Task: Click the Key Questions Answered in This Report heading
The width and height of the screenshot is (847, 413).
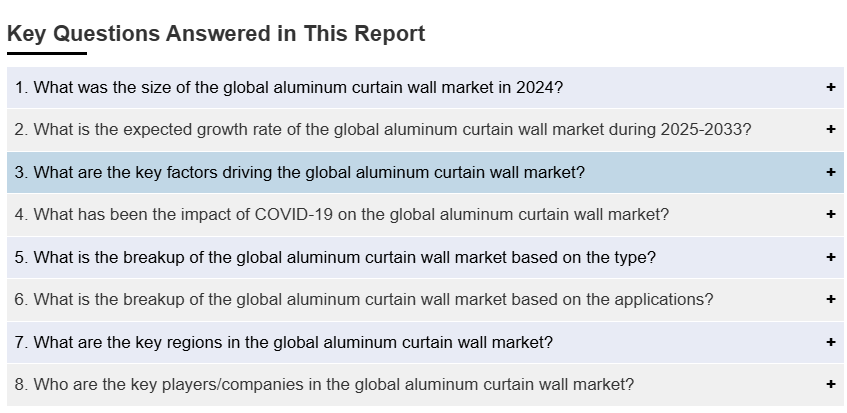Action: click(216, 34)
